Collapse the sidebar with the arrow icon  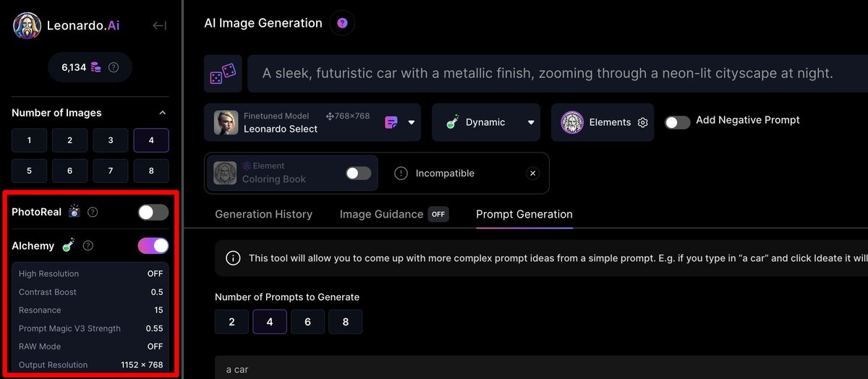coord(159,26)
